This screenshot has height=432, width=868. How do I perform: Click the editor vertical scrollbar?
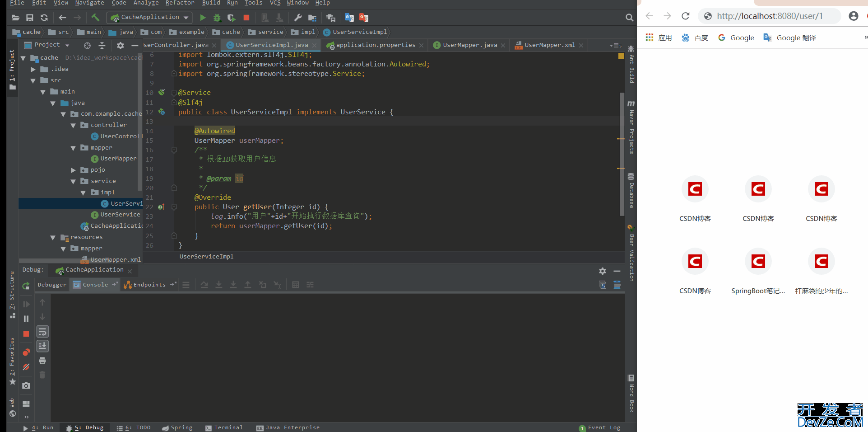click(622, 154)
